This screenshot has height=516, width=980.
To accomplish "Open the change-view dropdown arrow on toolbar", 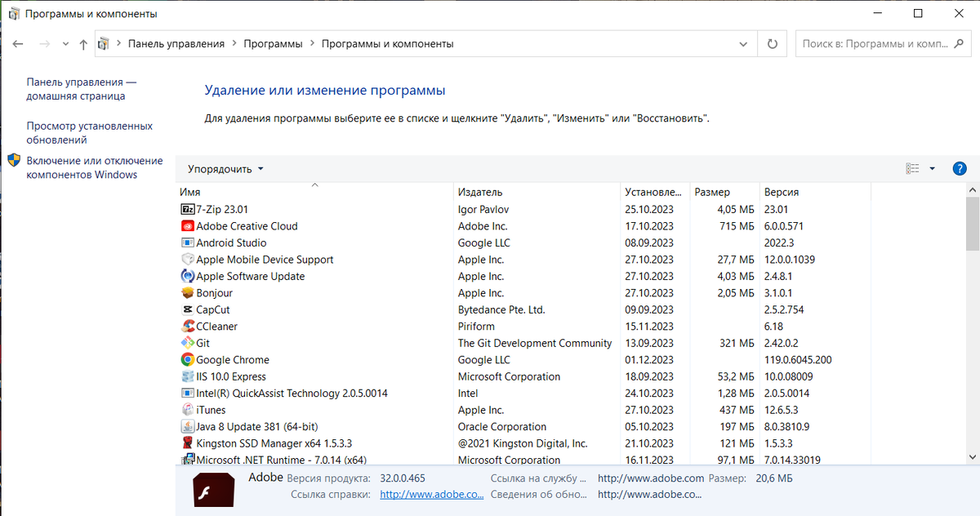I will point(931,168).
